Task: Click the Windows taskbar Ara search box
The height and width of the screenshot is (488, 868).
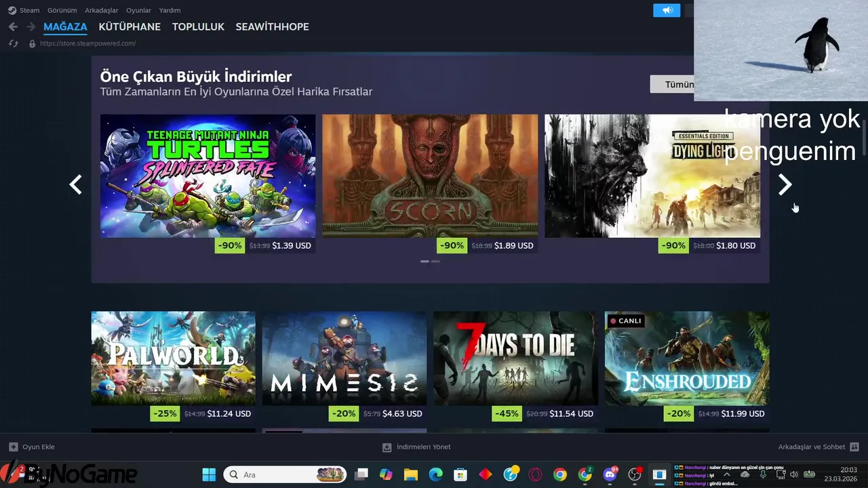Action: 285,474
